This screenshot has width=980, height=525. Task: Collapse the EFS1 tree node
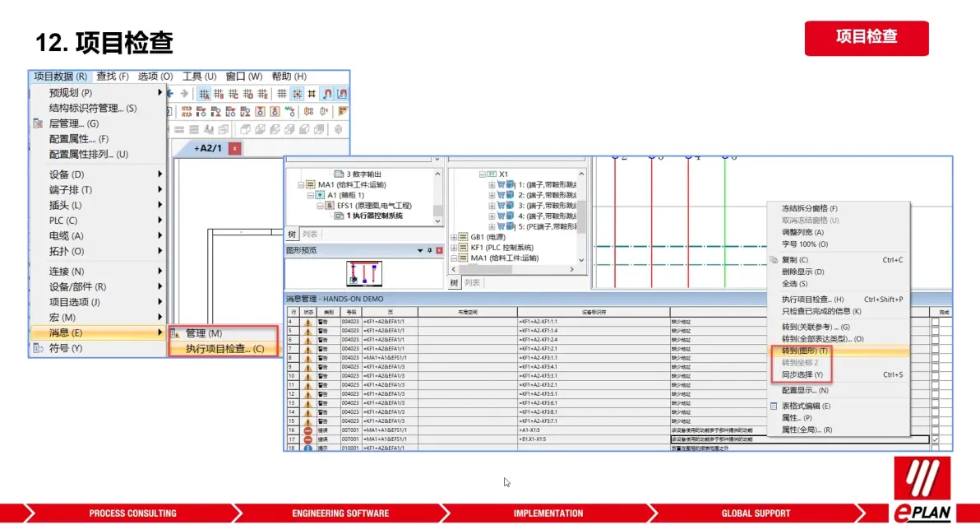320,205
